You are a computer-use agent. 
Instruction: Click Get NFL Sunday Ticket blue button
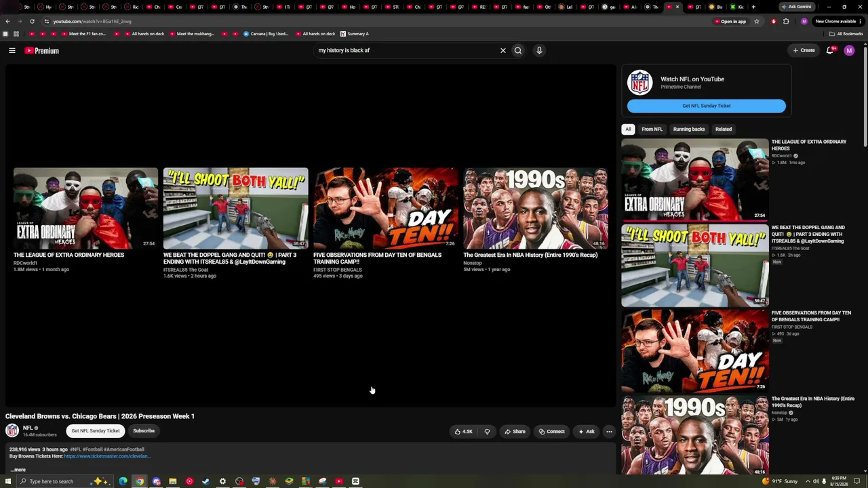707,106
